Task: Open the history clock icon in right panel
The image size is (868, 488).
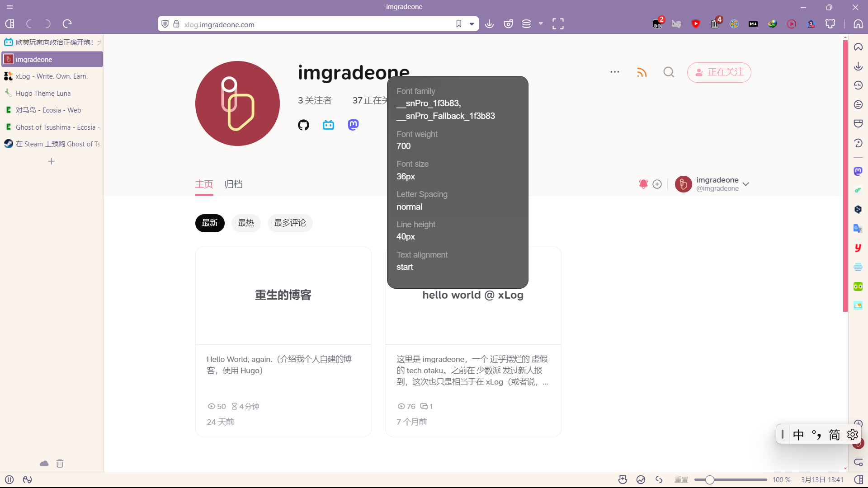Action: coord(858,85)
